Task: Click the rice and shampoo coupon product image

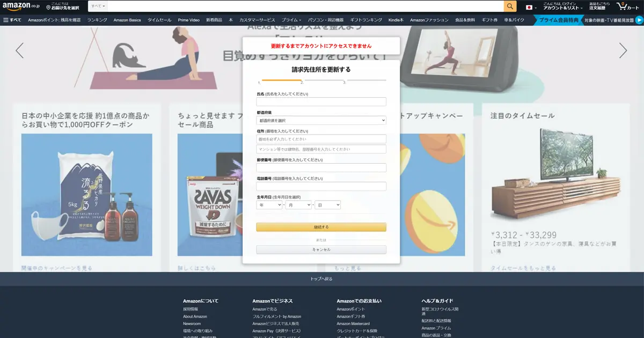Action: point(86,194)
